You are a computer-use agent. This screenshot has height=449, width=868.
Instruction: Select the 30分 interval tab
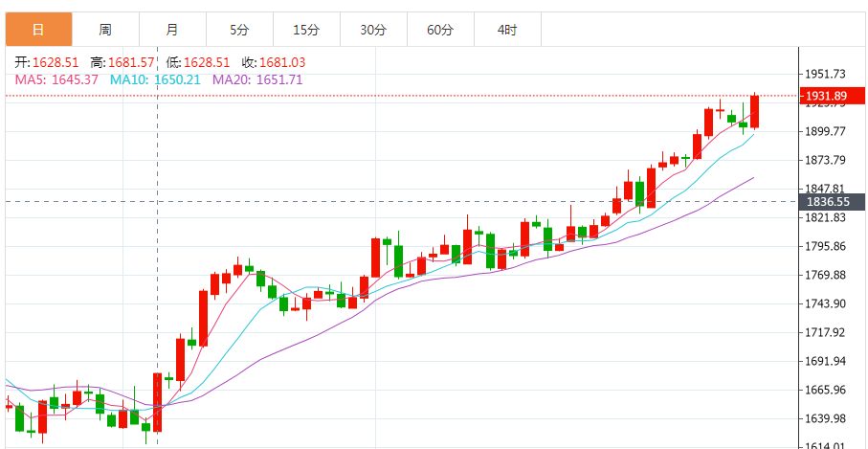pos(373,30)
